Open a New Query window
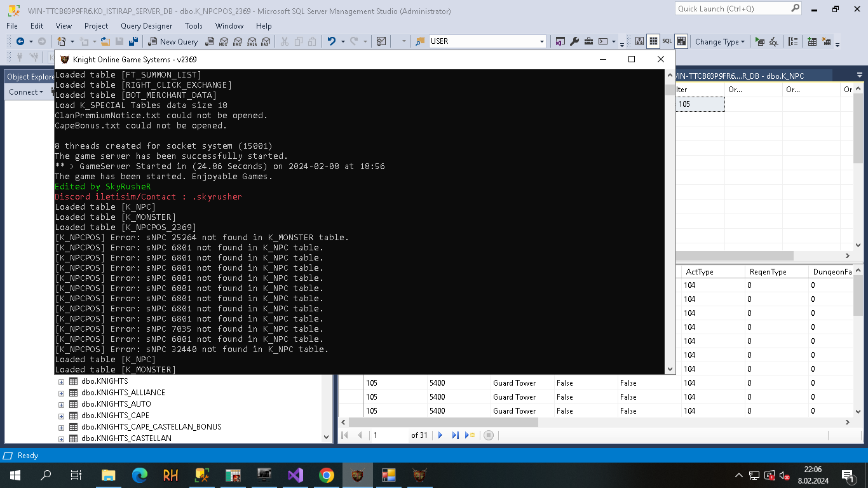Image resolution: width=868 pixels, height=488 pixels. click(x=173, y=41)
